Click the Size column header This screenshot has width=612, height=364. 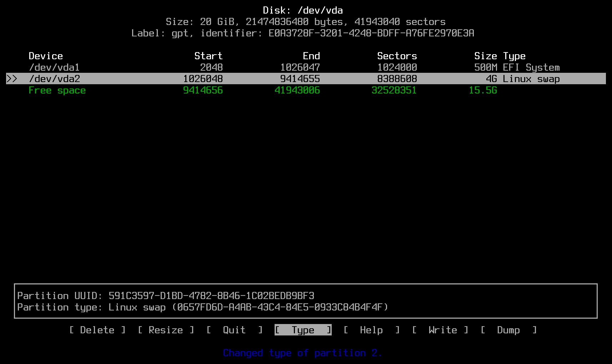pyautogui.click(x=486, y=56)
